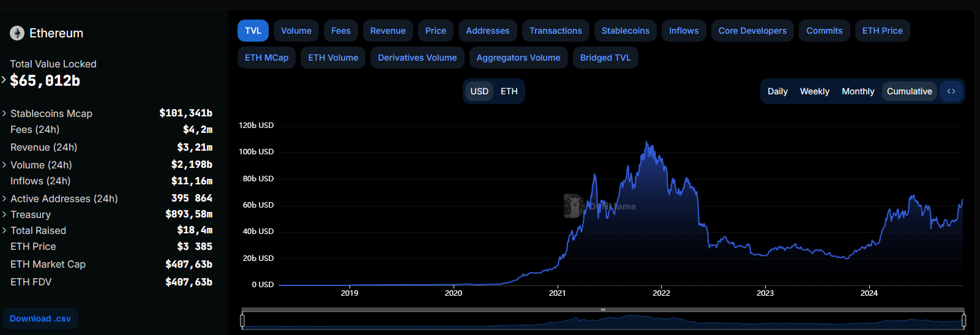Expand the Total Value Locked breakdown

pyautogui.click(x=4, y=80)
